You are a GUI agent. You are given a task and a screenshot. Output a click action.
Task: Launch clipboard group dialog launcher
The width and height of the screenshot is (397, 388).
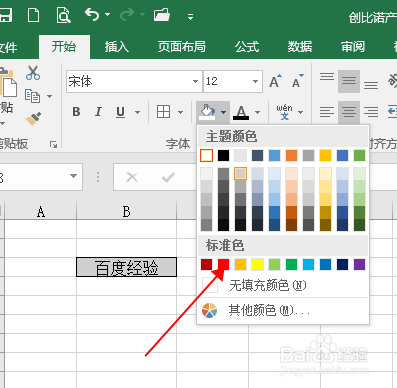tap(53, 145)
